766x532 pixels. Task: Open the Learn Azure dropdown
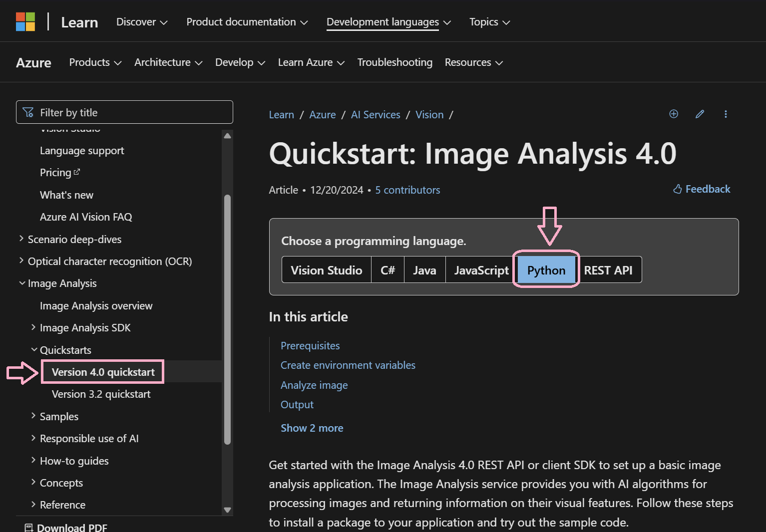[311, 62]
